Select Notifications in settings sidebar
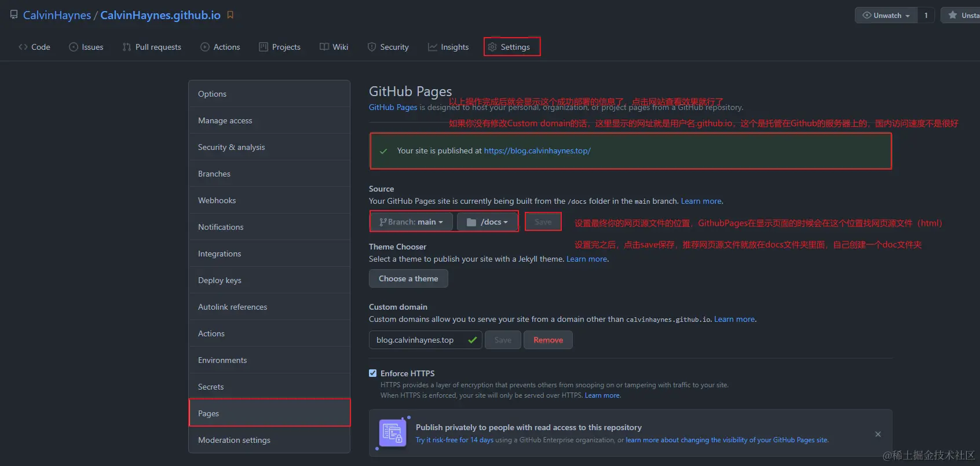This screenshot has width=980, height=466. (x=269, y=227)
